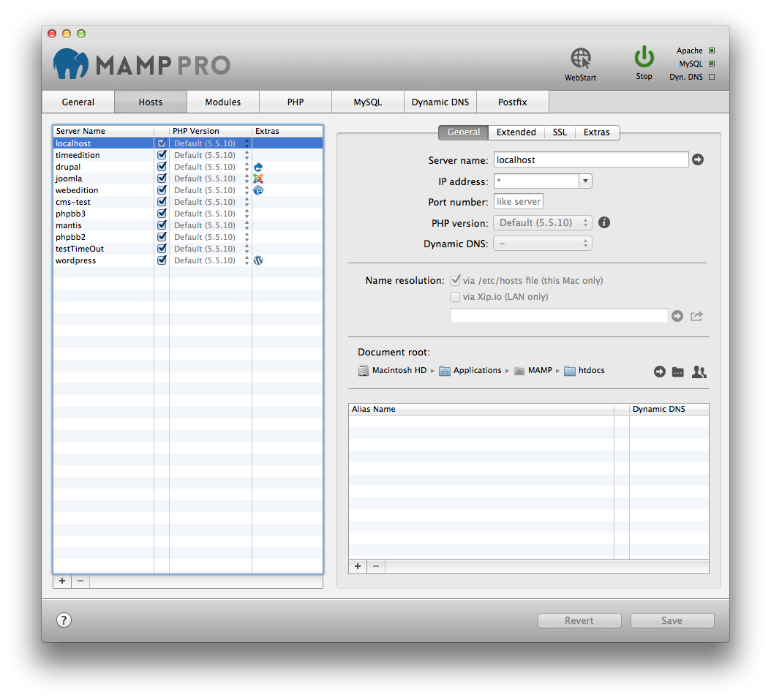Image resolution: width=771 pixels, height=700 pixels.
Task: Change PHP version stepper for mantis
Action: click(x=247, y=225)
